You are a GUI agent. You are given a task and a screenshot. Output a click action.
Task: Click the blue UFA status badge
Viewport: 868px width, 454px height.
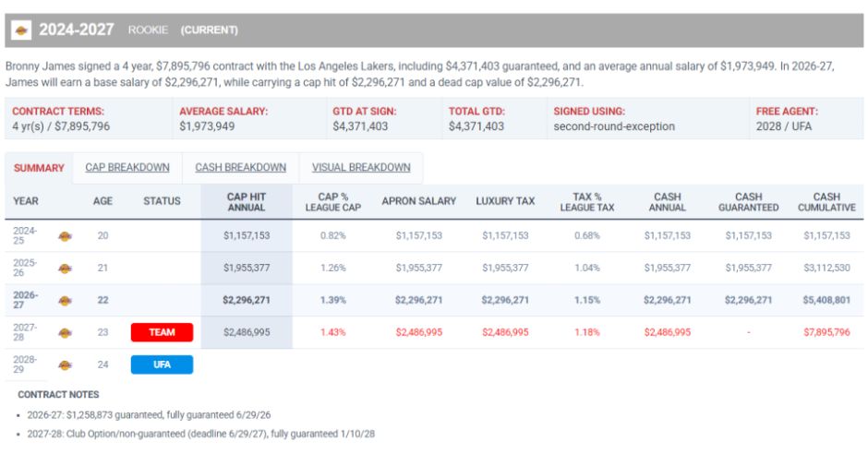coord(162,364)
